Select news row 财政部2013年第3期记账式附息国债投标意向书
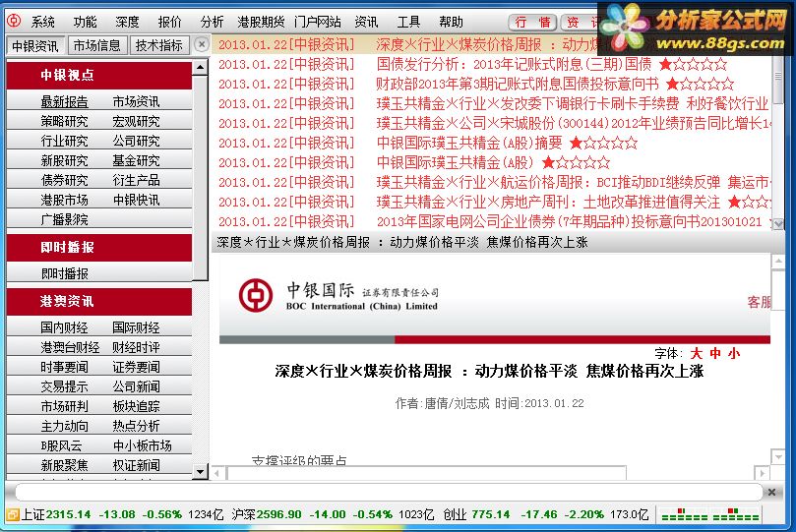Image resolution: width=796 pixels, height=532 pixels. [x=491, y=84]
